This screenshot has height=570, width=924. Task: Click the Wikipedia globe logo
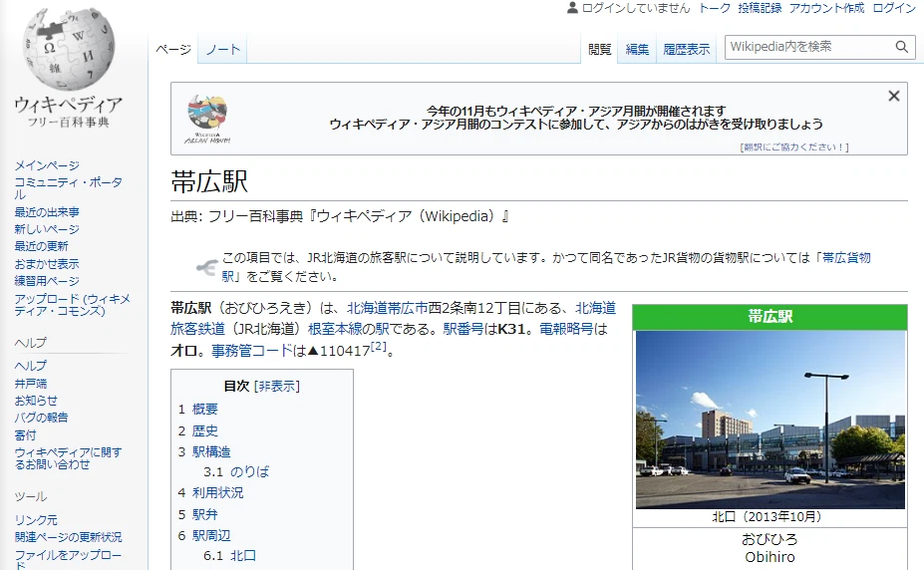(x=69, y=50)
